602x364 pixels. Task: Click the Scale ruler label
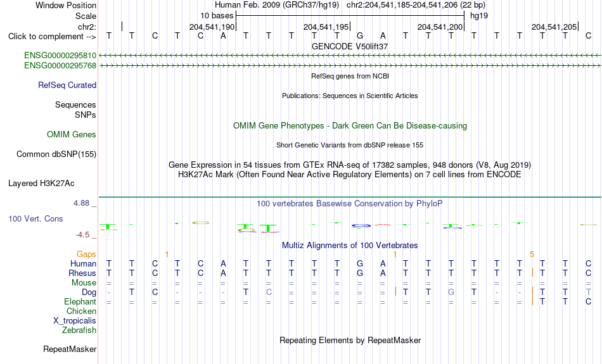click(x=86, y=16)
